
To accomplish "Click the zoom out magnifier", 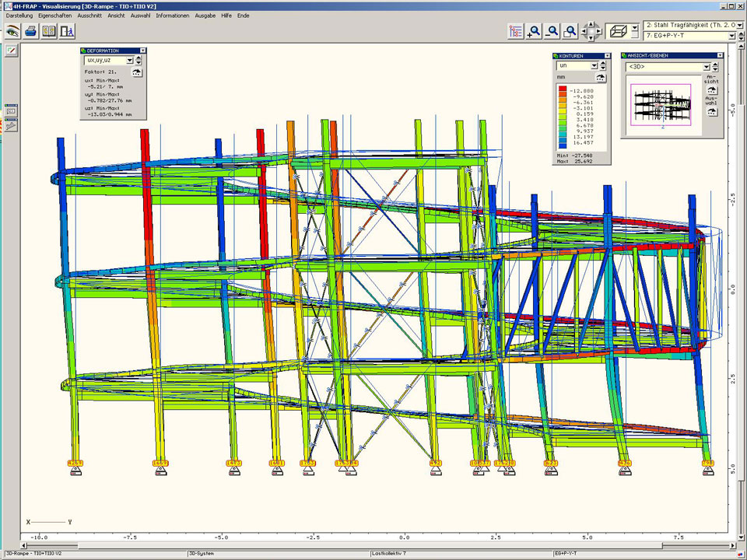I will click(x=552, y=32).
